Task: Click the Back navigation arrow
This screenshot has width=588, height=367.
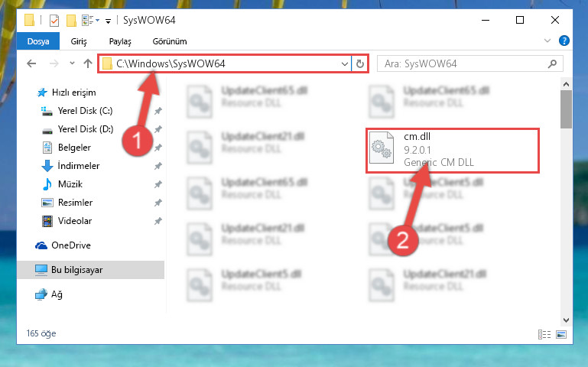Action: pos(31,63)
